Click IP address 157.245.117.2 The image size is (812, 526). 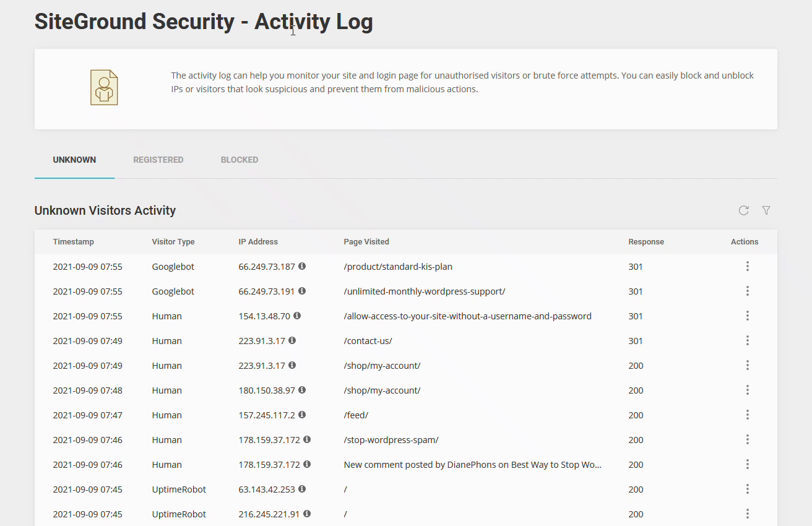pos(267,415)
